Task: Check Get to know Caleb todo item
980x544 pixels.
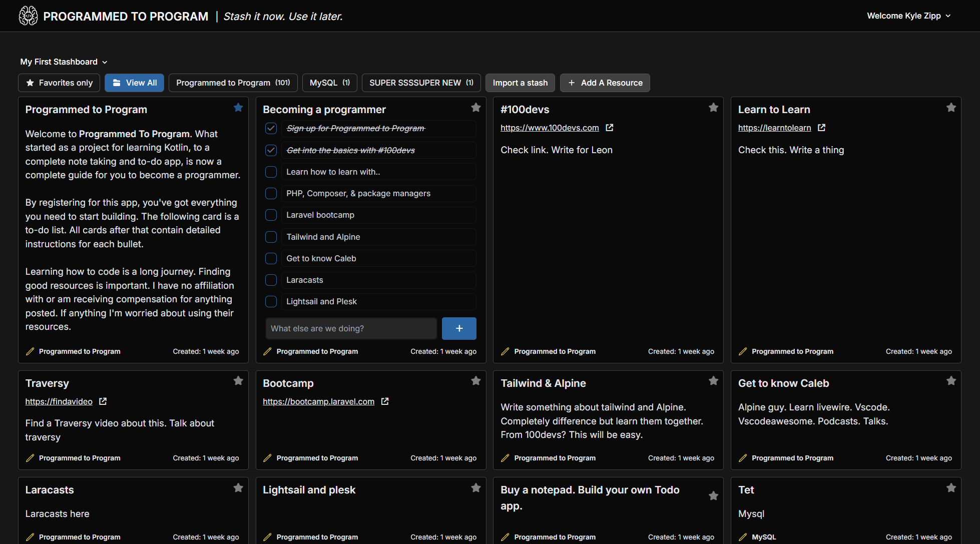Action: [271, 258]
